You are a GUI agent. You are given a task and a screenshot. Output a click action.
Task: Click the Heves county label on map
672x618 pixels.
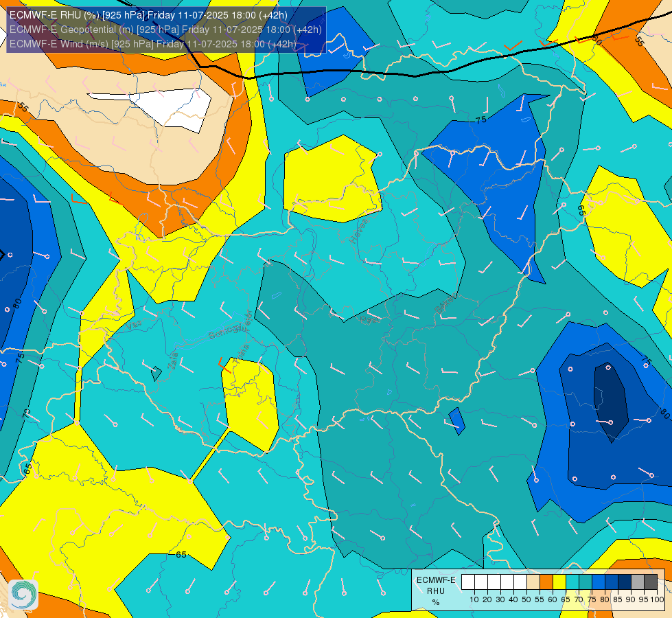pos(359,231)
